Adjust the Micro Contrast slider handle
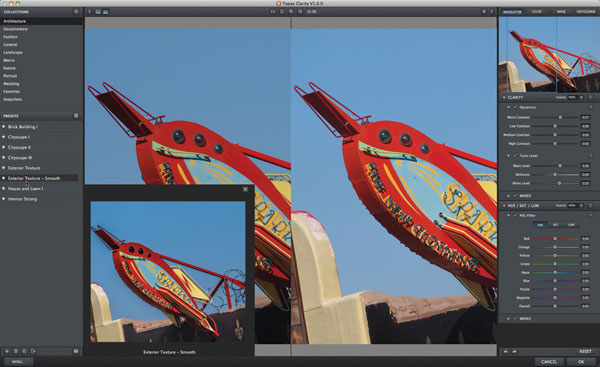The width and height of the screenshot is (600, 367). 560,117
